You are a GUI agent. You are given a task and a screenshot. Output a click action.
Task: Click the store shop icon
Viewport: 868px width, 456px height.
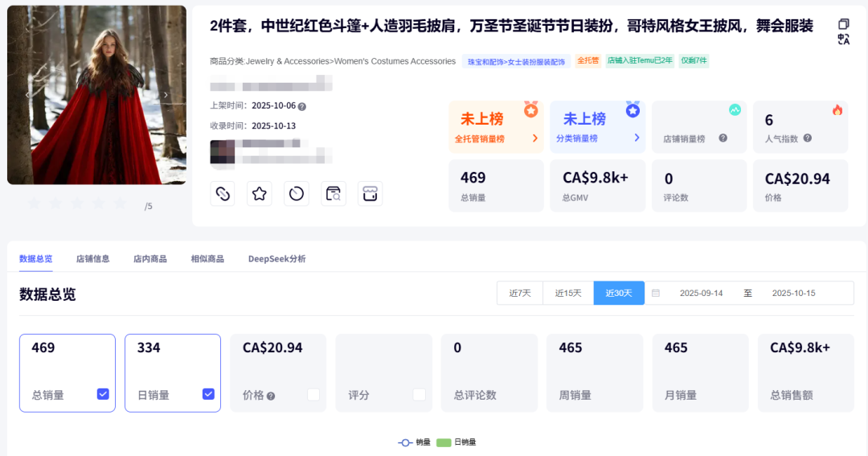point(370,194)
